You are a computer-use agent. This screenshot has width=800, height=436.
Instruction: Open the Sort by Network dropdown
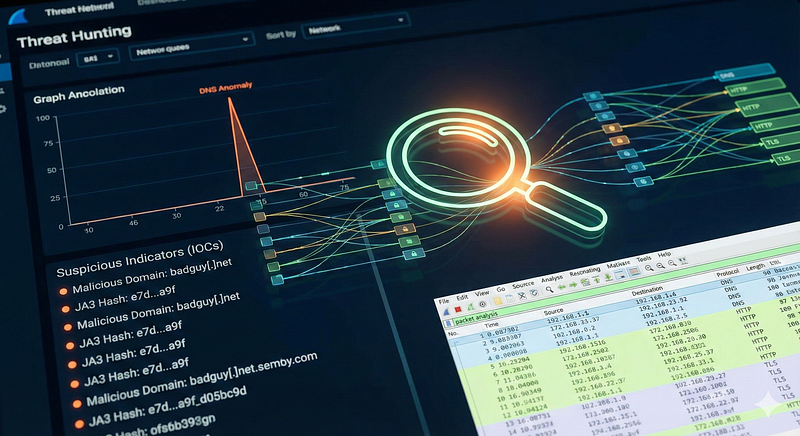pyautogui.click(x=356, y=25)
